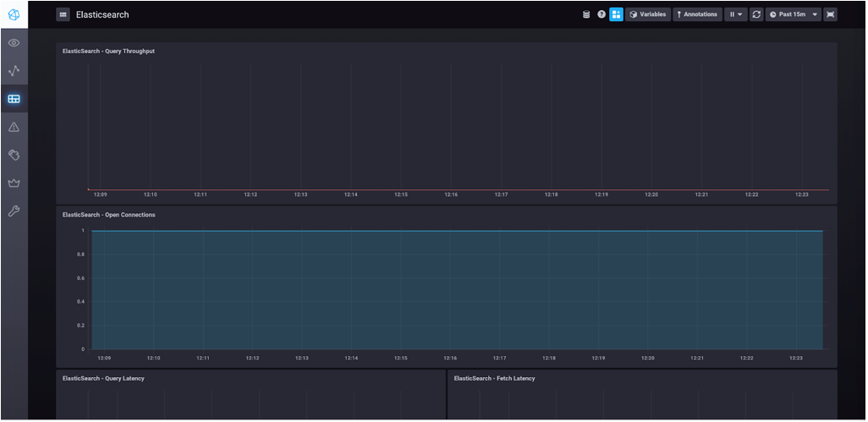Open dashboard list switcher beside Elasticsearch title
The height and width of the screenshot is (422, 868).
[63, 14]
